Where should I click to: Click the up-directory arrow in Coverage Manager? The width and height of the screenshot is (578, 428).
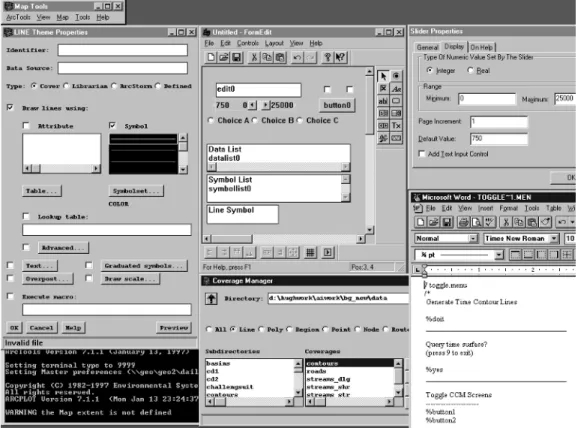click(x=211, y=298)
